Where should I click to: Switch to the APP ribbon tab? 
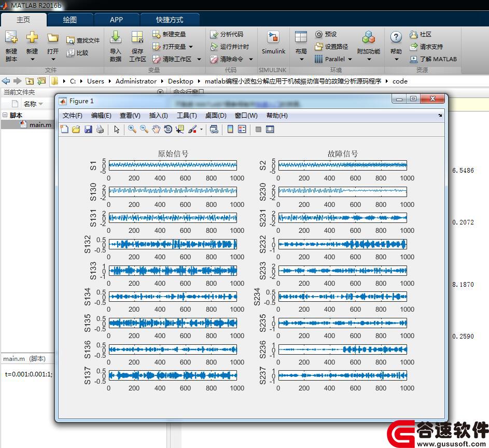[x=116, y=20]
